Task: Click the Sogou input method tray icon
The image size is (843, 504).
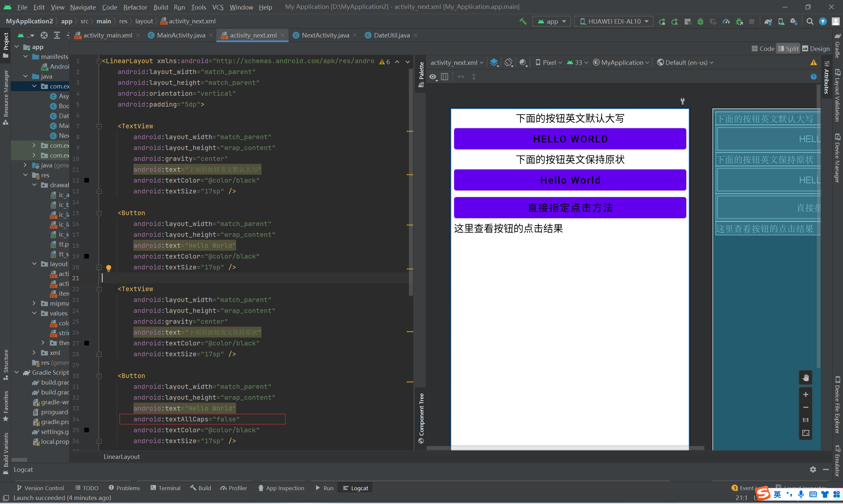Action: point(763,493)
